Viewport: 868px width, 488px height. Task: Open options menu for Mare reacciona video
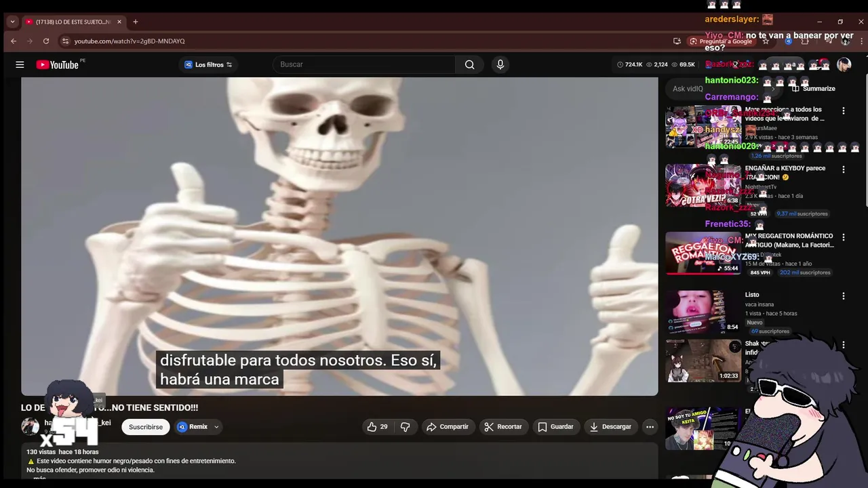point(844,110)
